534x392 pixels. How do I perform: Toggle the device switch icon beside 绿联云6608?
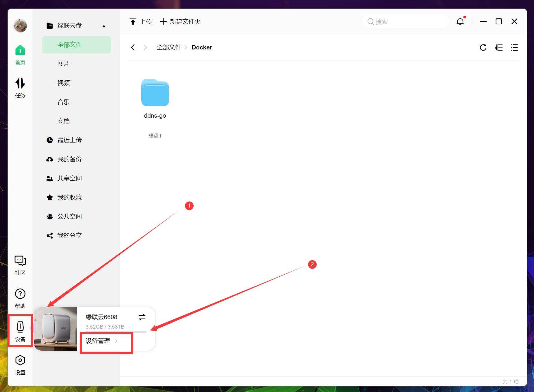point(142,317)
